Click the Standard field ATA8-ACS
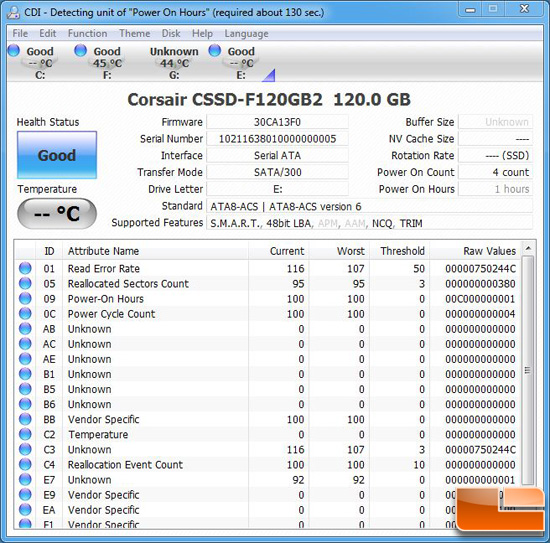 pyautogui.click(x=369, y=206)
